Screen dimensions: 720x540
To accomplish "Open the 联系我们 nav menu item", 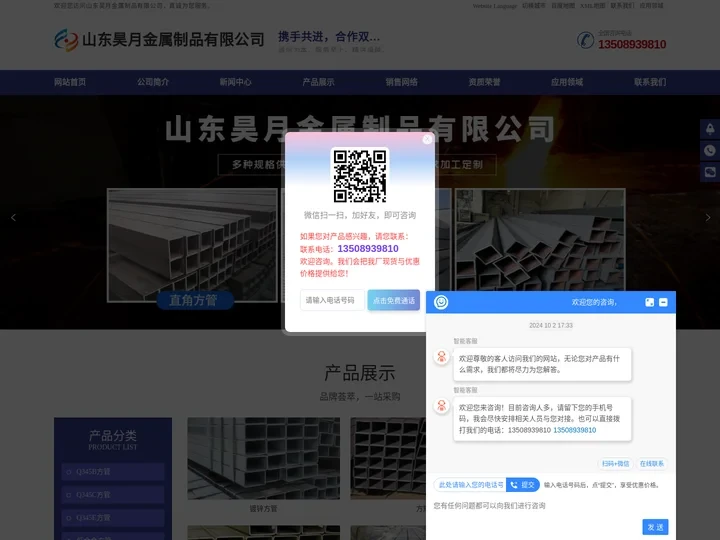I will point(650,82).
